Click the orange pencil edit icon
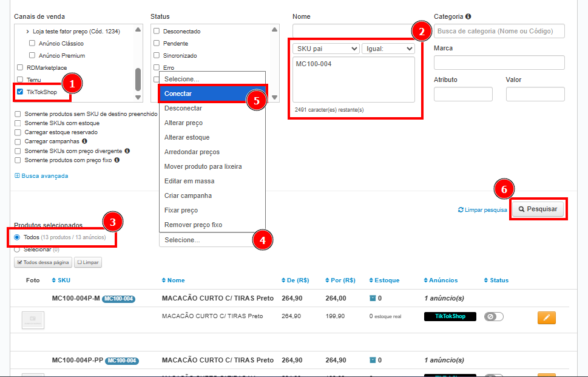The image size is (588, 377). 546,317
